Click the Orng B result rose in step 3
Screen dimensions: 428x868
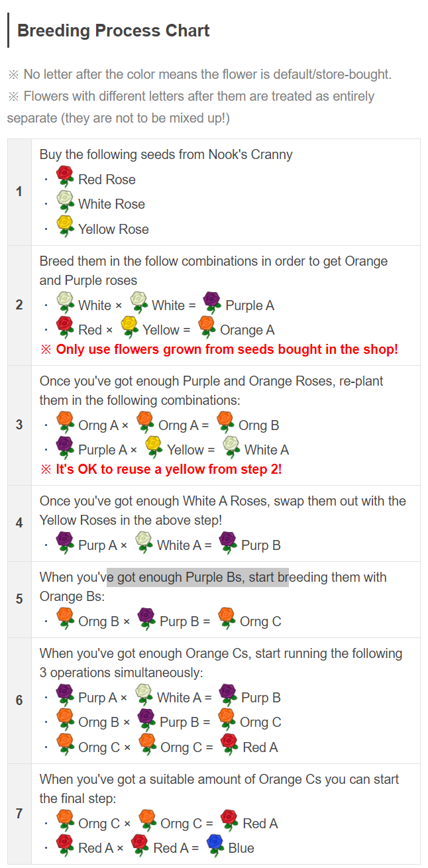(225, 423)
